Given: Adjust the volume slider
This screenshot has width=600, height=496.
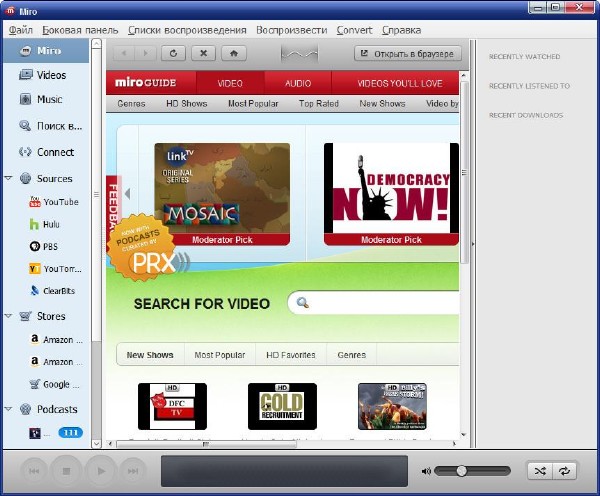Looking at the screenshot, I should [461, 470].
